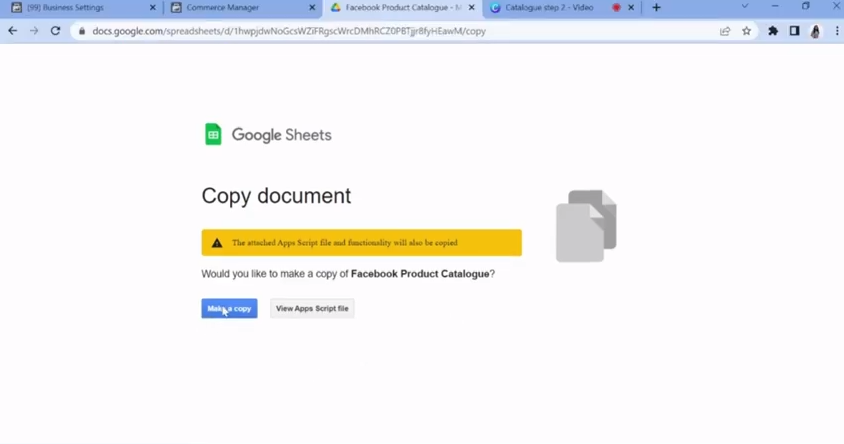Image resolution: width=844 pixels, height=444 pixels.
Task: Toggle the browser side panel
Action: [x=794, y=31]
